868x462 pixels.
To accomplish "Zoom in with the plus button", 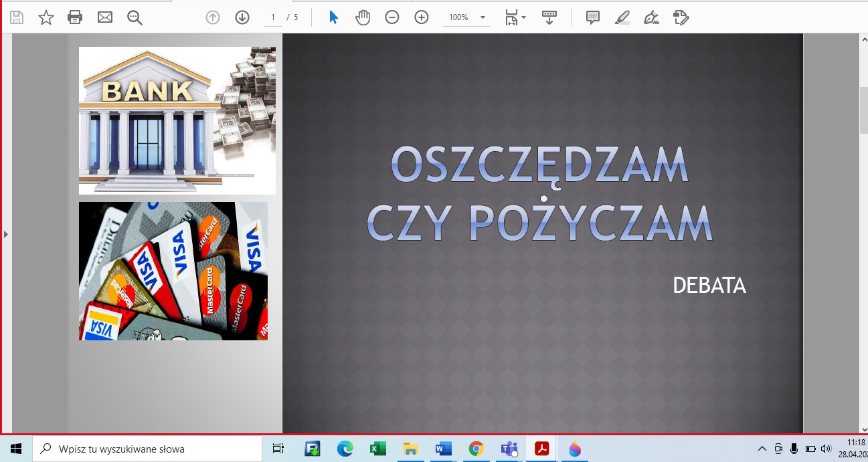I will click(x=422, y=17).
